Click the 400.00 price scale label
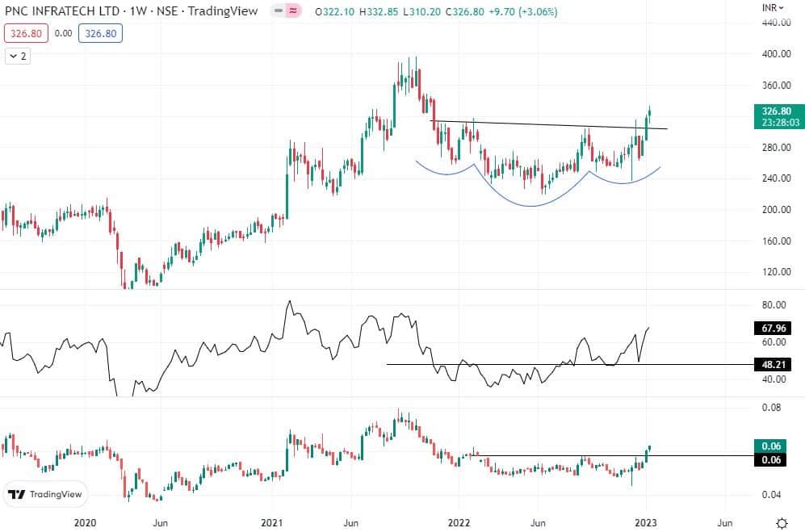Viewport: 805px width, 532px height. coord(775,54)
